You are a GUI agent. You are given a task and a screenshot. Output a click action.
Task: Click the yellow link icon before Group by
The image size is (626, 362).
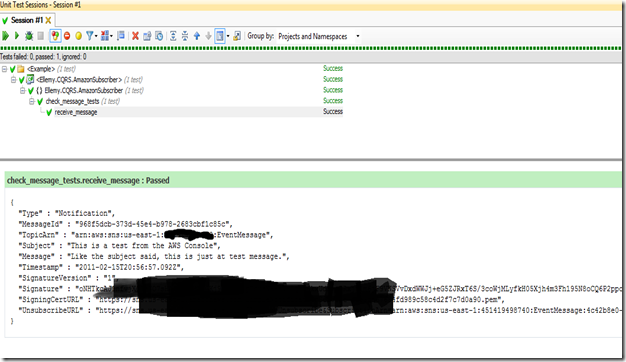point(237,36)
